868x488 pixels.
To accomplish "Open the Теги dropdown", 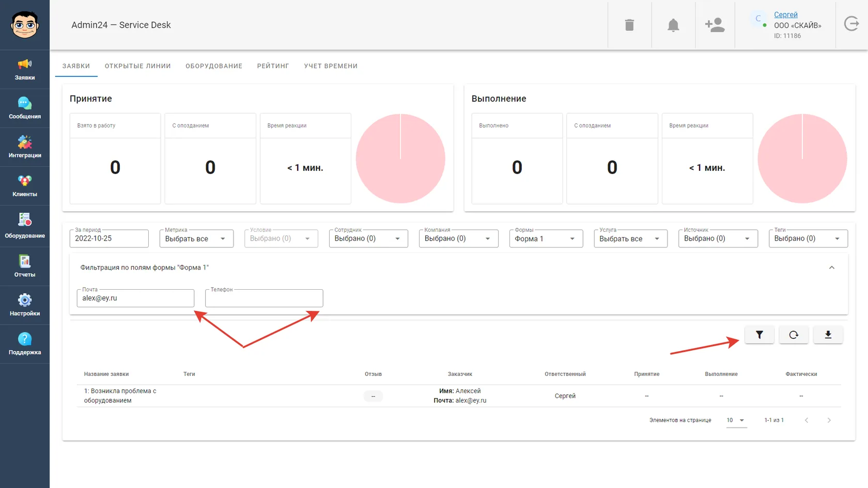I will [808, 239].
